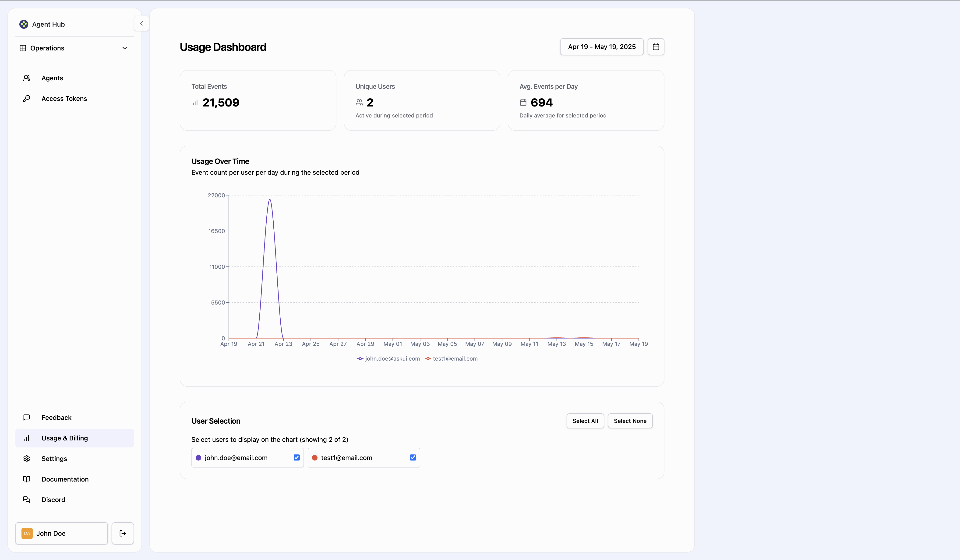
Task: Click the purple color dot next to john.doe@email.com
Action: point(198,457)
